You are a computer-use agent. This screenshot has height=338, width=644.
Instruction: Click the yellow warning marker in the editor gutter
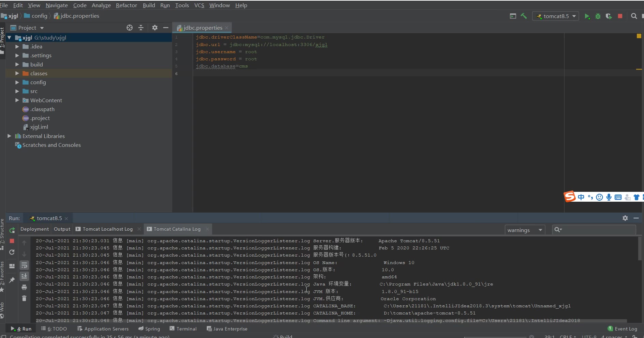click(x=639, y=36)
